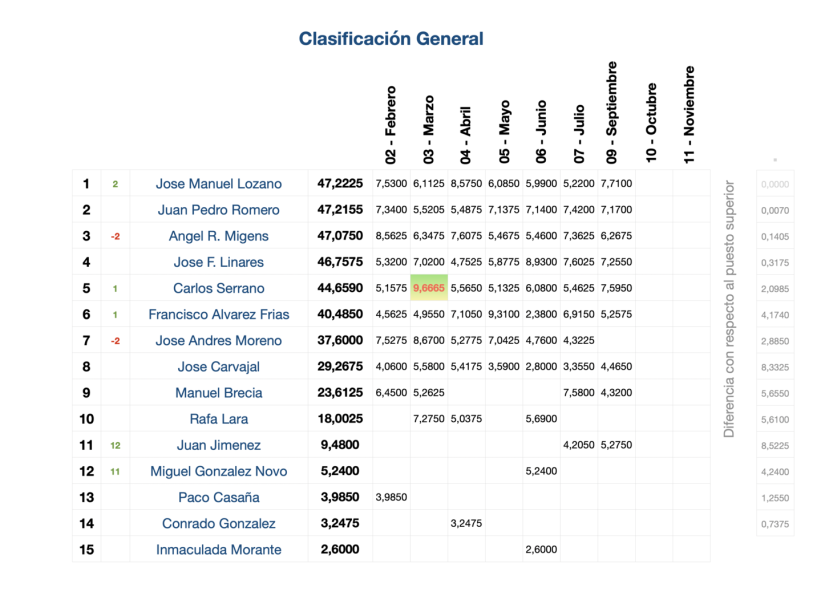Select the 11 - Noviembre column header
Viewport: 825px width, 616px height.
(689, 115)
